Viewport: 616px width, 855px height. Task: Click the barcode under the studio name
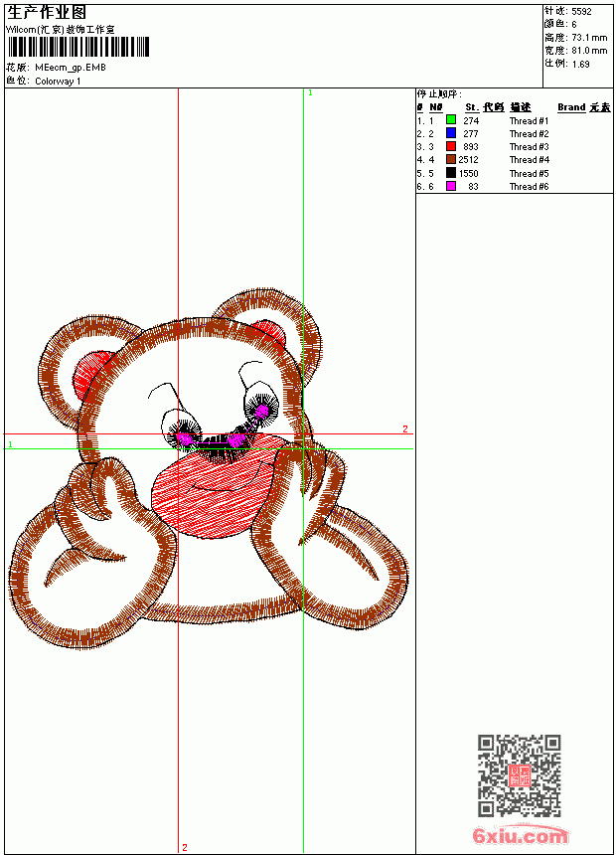pyautogui.click(x=77, y=47)
